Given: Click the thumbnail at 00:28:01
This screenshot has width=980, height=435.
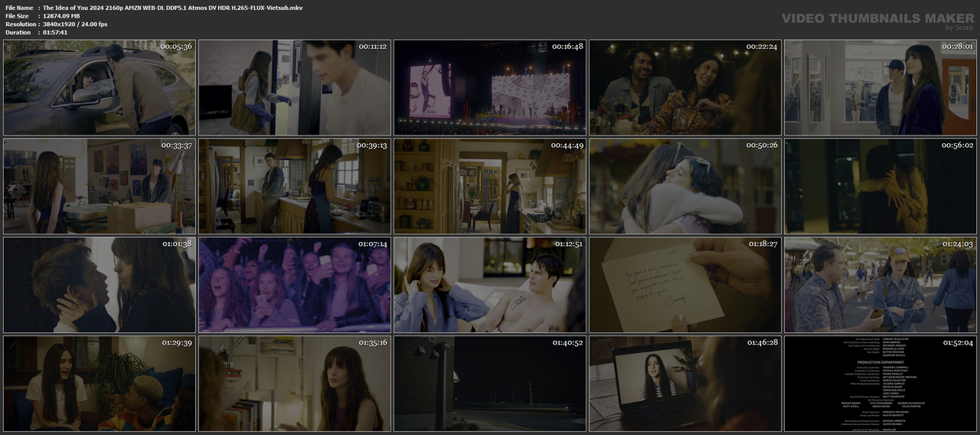Looking at the screenshot, I should point(880,87).
